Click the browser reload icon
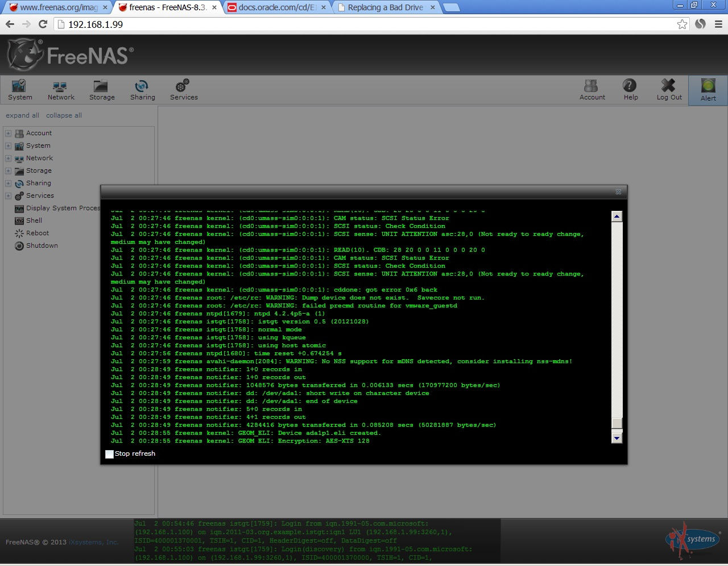The image size is (728, 566). point(43,24)
